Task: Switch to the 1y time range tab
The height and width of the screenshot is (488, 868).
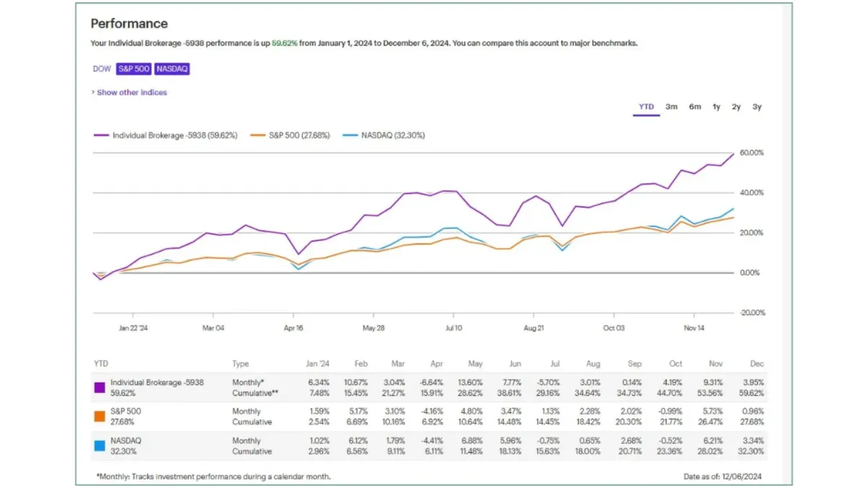Action: (715, 106)
